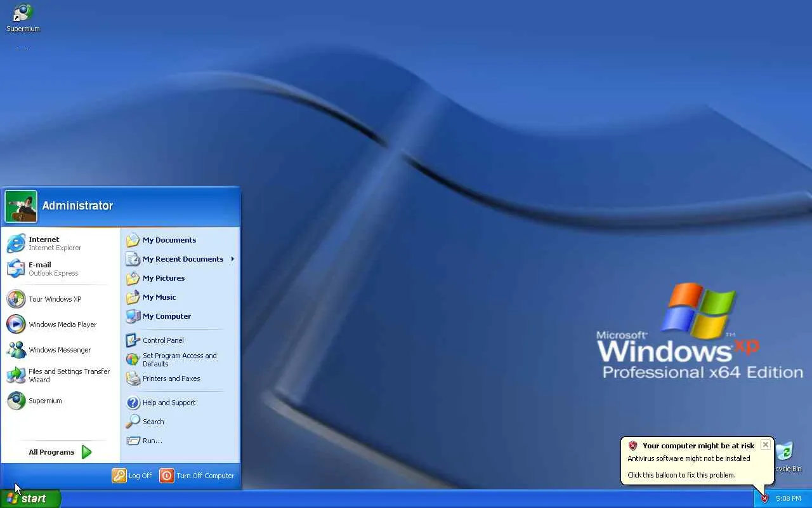Click the Supermium icon in Start menu
The height and width of the screenshot is (508, 812).
(x=16, y=401)
